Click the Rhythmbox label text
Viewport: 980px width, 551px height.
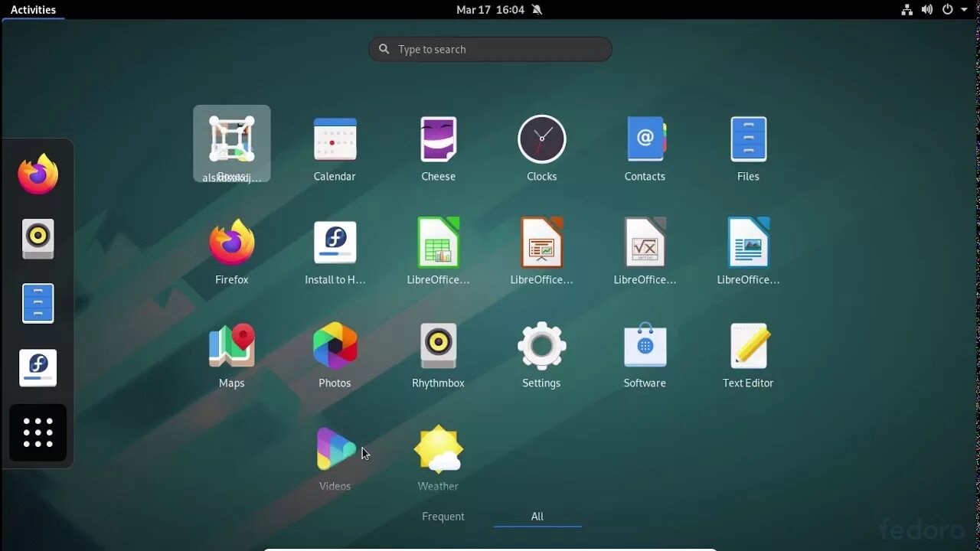[x=438, y=383]
